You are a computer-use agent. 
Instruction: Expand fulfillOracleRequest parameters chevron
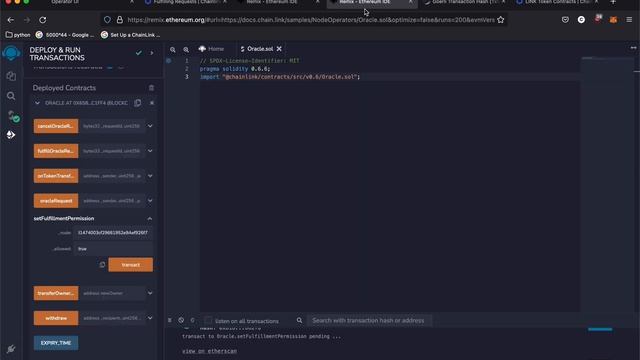click(150, 151)
